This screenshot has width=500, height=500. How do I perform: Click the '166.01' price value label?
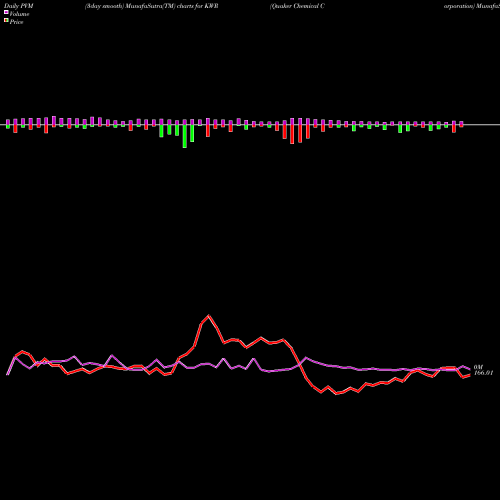coord(483,373)
